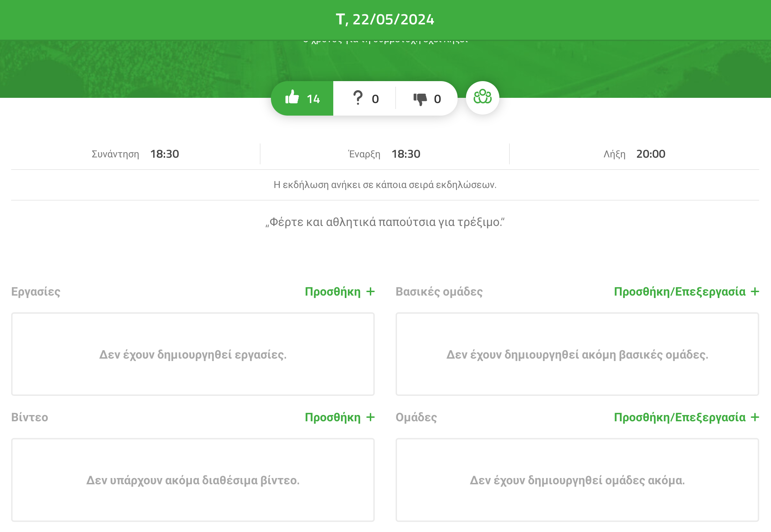Click the empty Ομάδες box
Viewport: 771px width, 532px height.
577,480
